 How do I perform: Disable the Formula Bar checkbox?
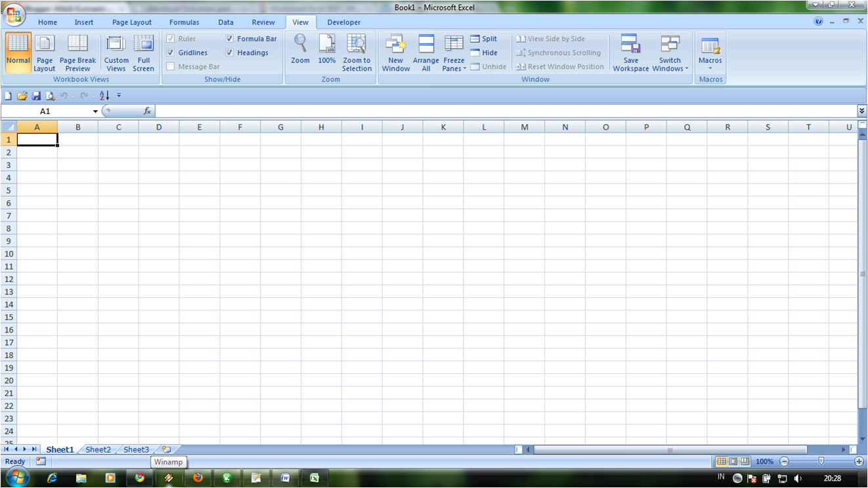(229, 38)
